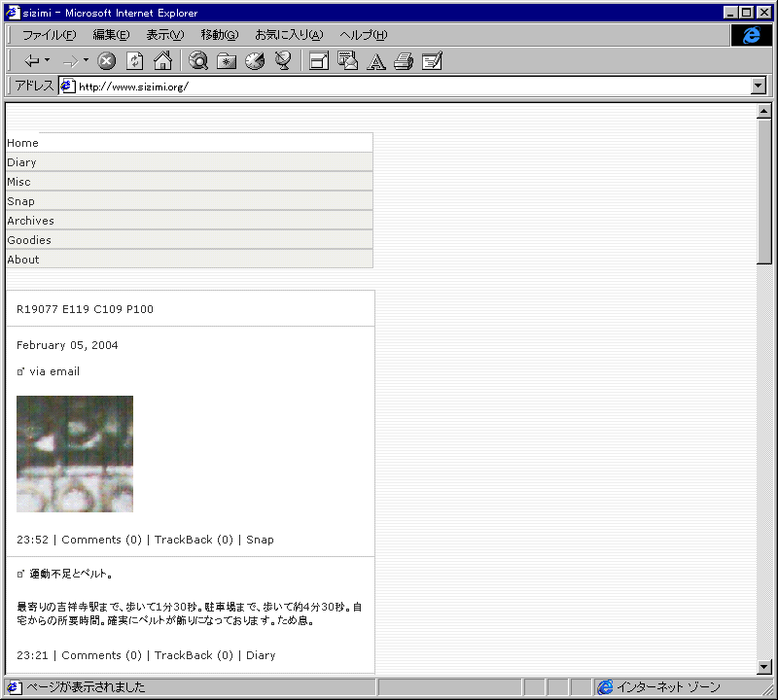Open Comments (0) on the 23:52 post
The width and height of the screenshot is (778, 700).
click(x=102, y=540)
